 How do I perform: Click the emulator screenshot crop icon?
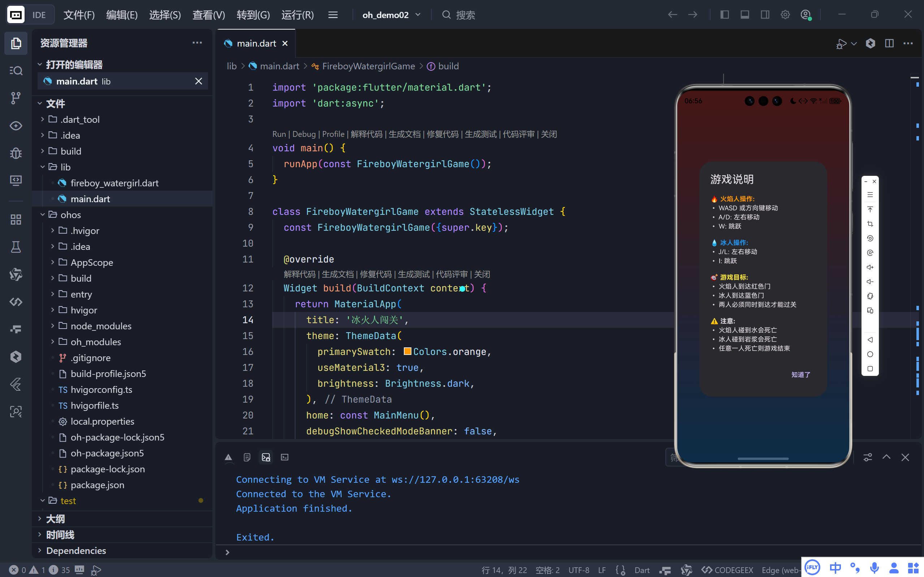[870, 224]
